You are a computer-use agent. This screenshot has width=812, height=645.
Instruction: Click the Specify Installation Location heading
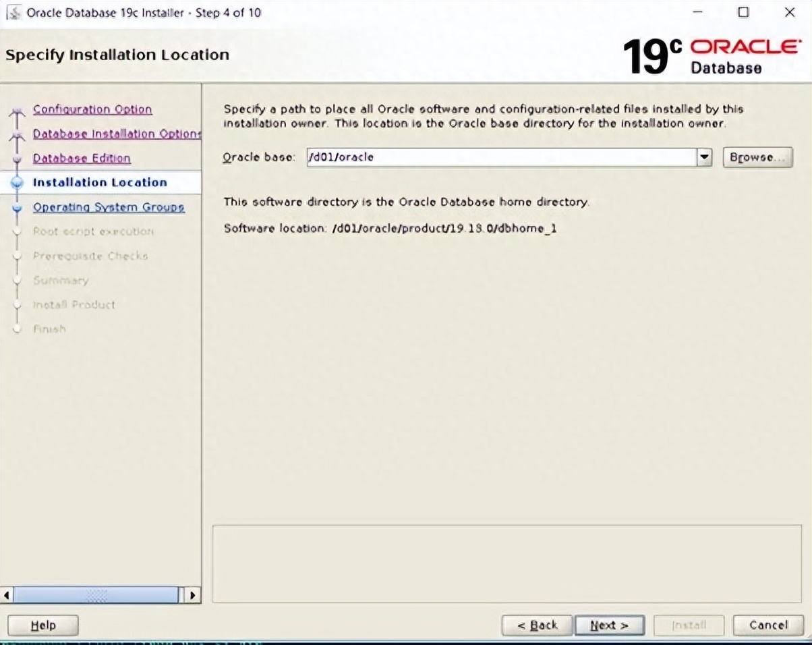(117, 55)
